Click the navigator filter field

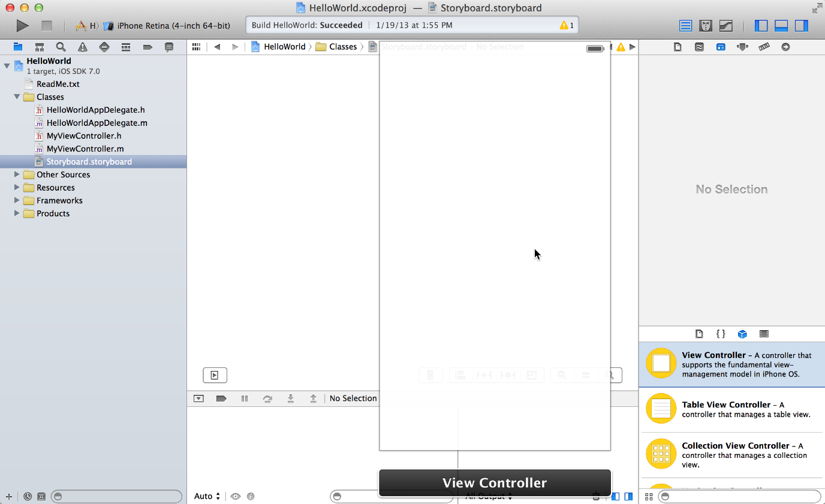pos(116,496)
